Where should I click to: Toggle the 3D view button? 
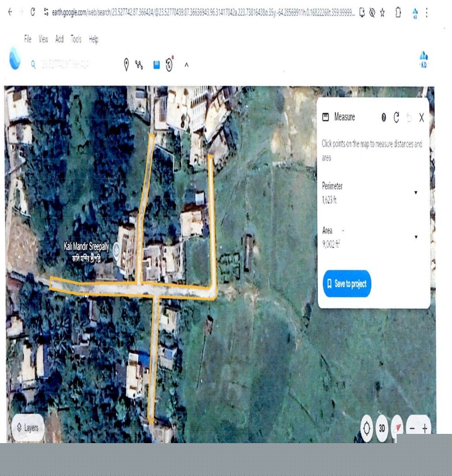click(x=381, y=429)
